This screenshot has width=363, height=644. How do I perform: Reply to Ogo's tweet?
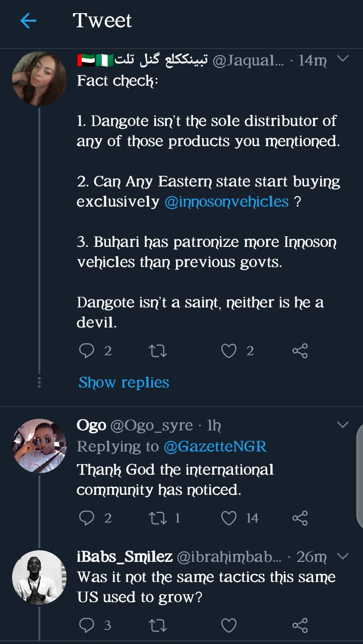87,518
